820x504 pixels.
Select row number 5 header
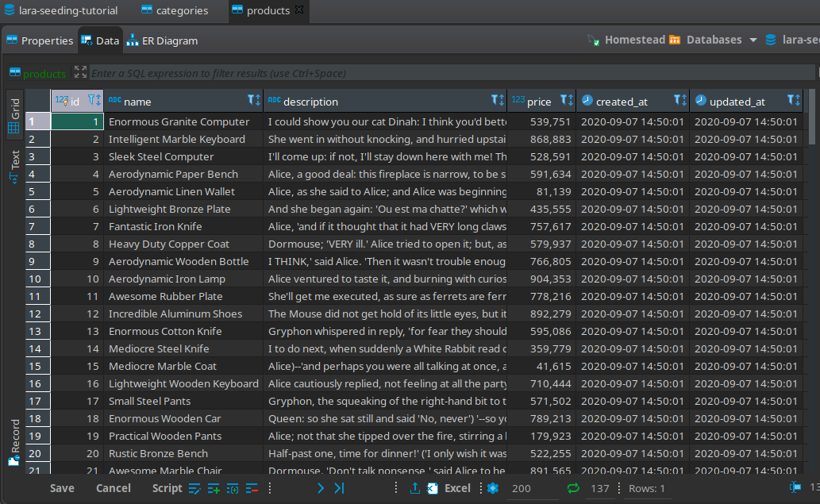coord(37,191)
